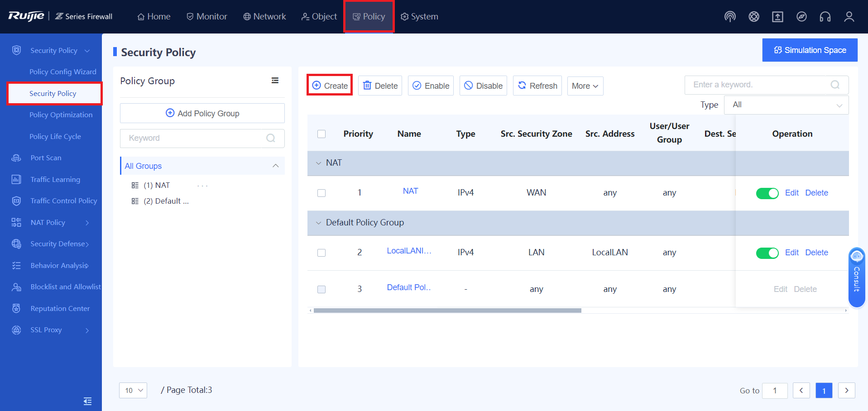Delete the LocalLAN policy
This screenshot has width=868, height=411.
pyautogui.click(x=817, y=253)
